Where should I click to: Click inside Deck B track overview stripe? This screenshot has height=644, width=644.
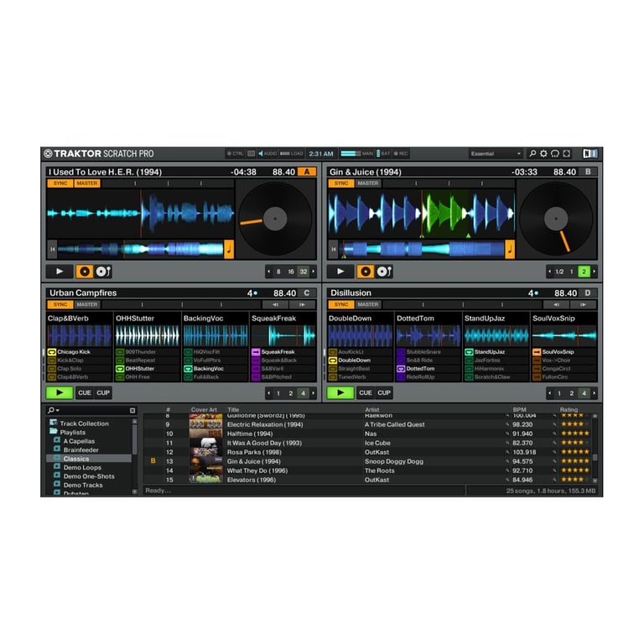pos(422,249)
